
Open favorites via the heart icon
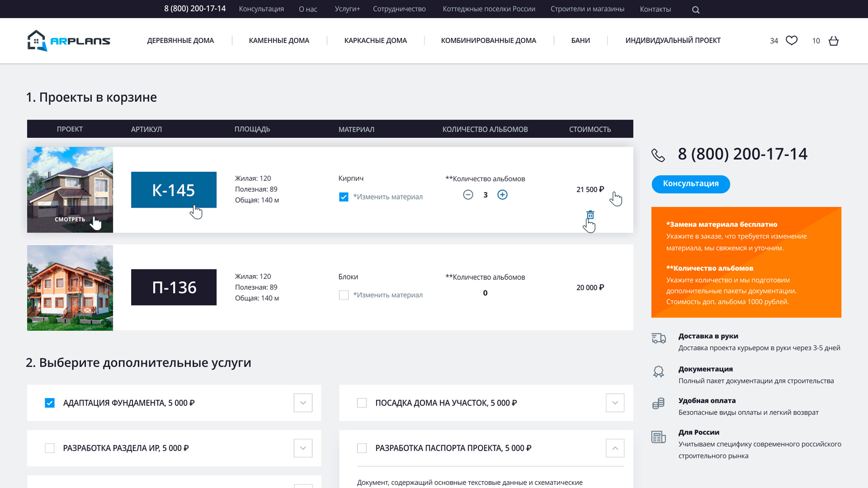791,41
